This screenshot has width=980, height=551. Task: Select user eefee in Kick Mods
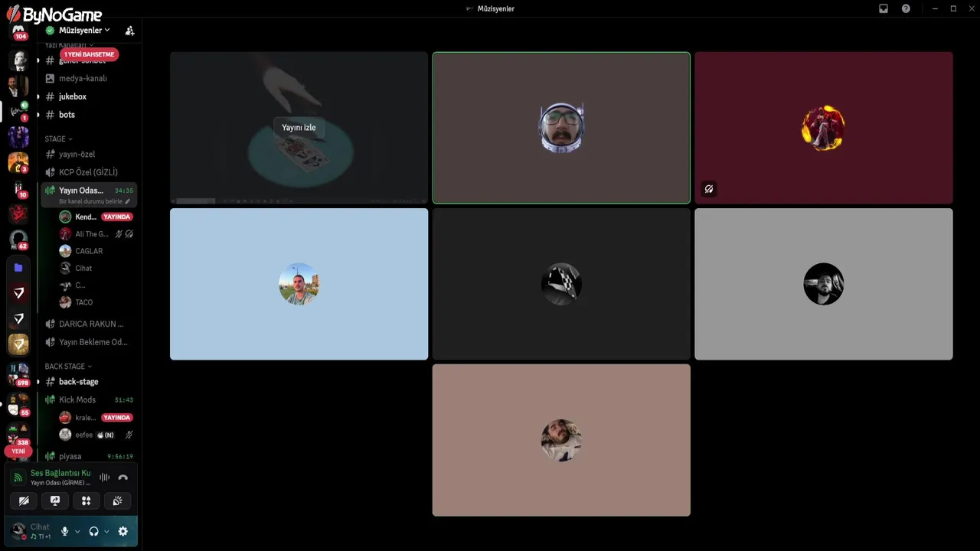[x=96, y=435]
